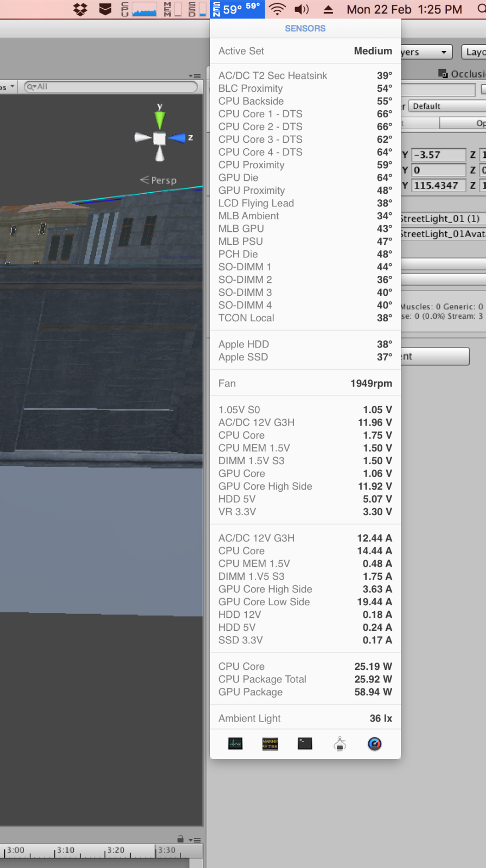Viewport: 486px width, 868px height.
Task: Open CPU graph menu bar item
Action: [139, 9]
